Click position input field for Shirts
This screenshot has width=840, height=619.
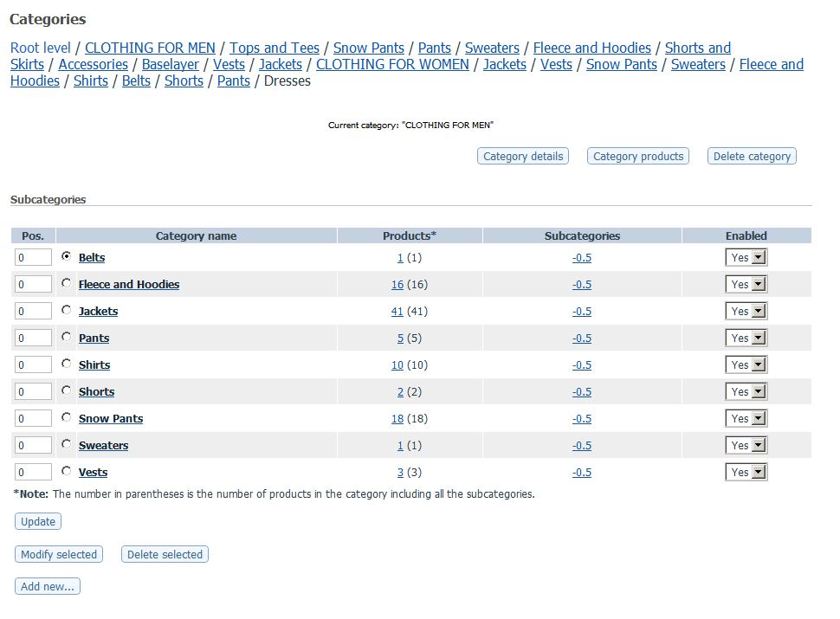point(34,365)
